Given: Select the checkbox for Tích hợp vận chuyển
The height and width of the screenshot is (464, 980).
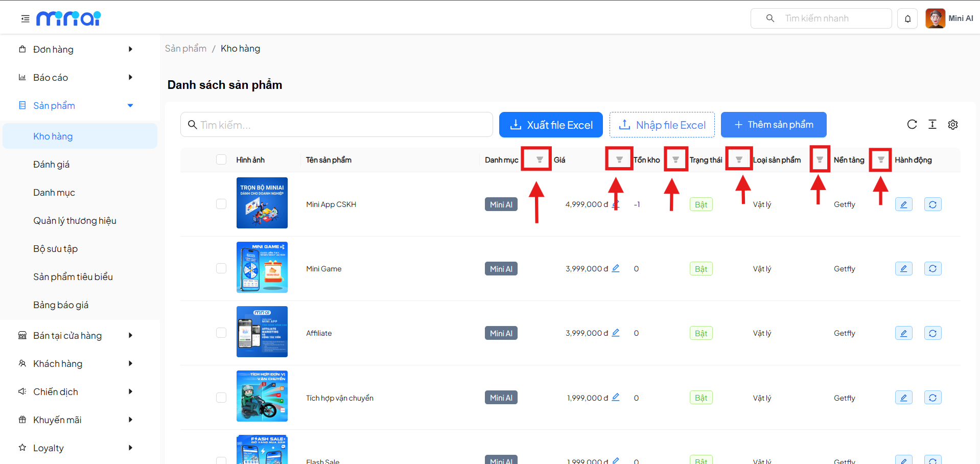Looking at the screenshot, I should (221, 398).
